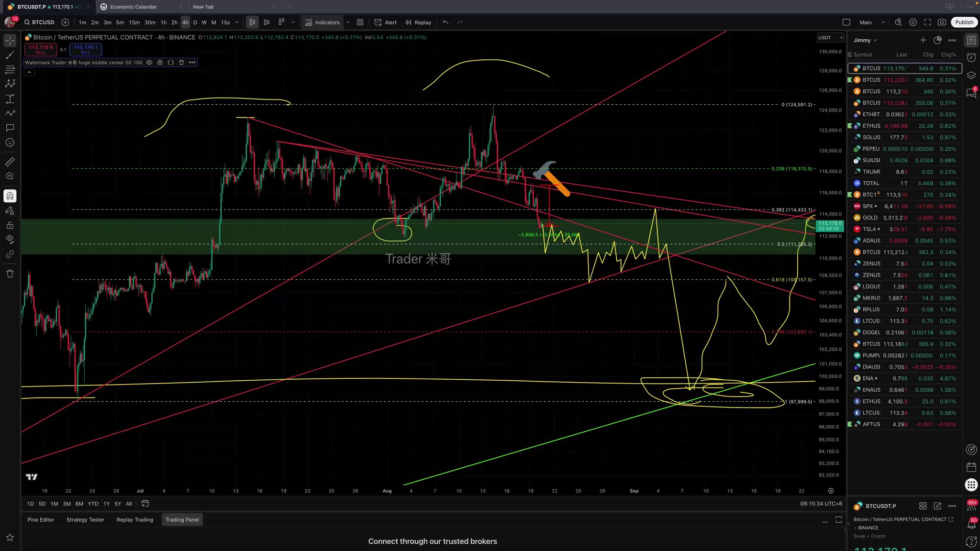The width and height of the screenshot is (980, 551).
Task: Select the D daily timeframe
Action: (x=195, y=22)
